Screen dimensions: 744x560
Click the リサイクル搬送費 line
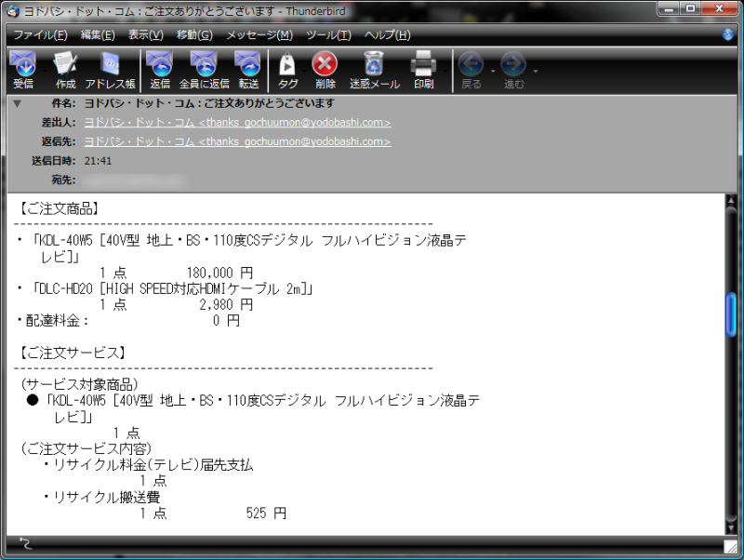[x=101, y=497]
